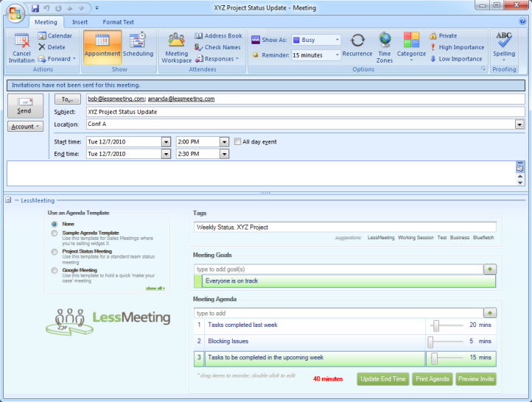This screenshot has width=532, height=402.
Task: Open the Options group dialog launcher
Action: coord(483,69)
